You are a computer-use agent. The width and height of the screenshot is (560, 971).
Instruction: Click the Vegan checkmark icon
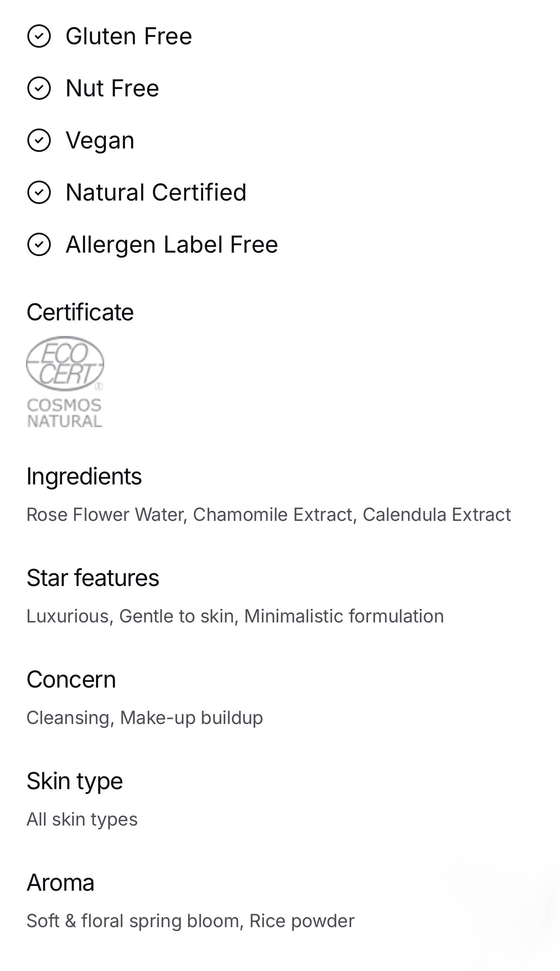(x=39, y=140)
